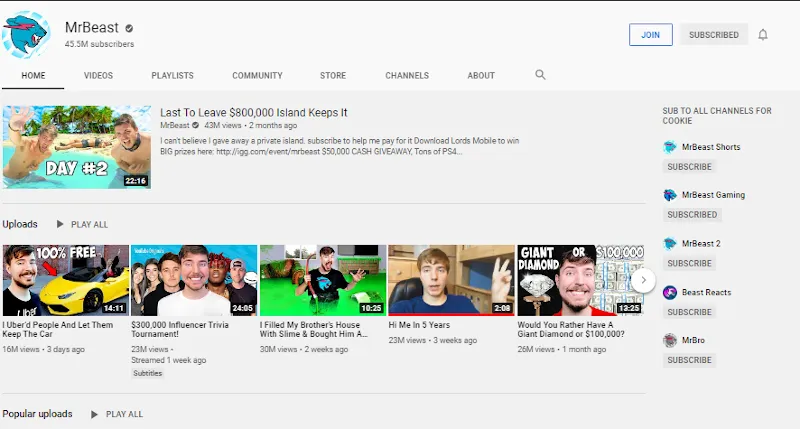800x429 pixels.
Task: Click the MrBeast Gaming channel avatar
Action: (669, 195)
